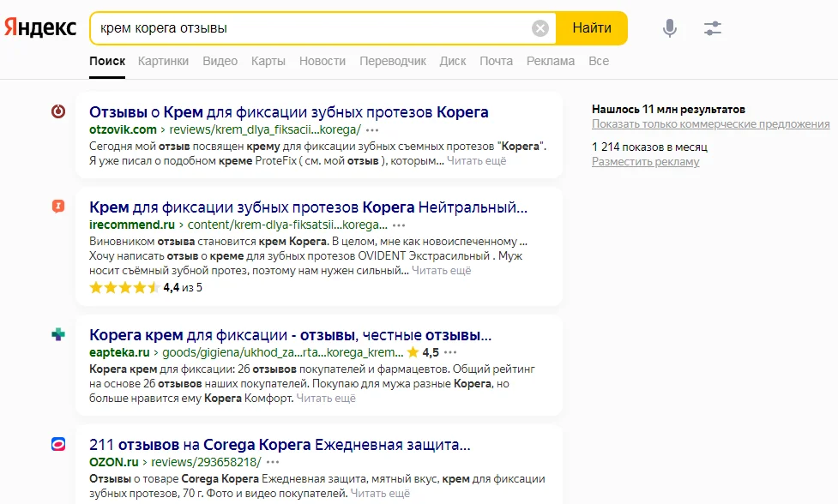Open 'Корега крем для фиксации - отзывы' result
The height and width of the screenshot is (504, 838).
pos(290,335)
